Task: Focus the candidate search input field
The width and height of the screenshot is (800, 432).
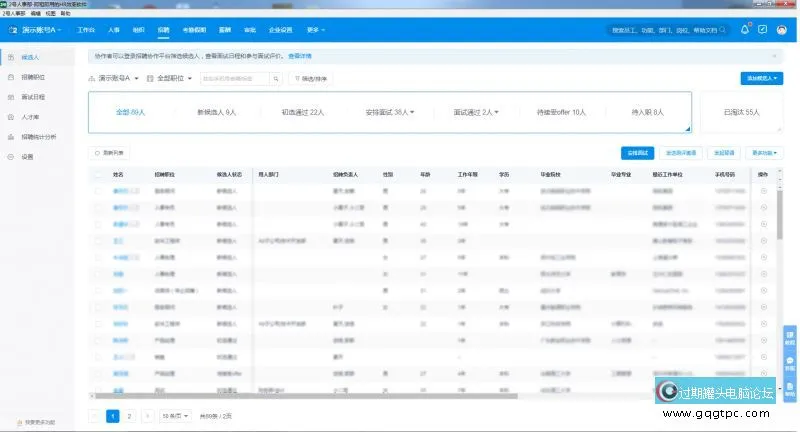Action: pyautogui.click(x=235, y=79)
